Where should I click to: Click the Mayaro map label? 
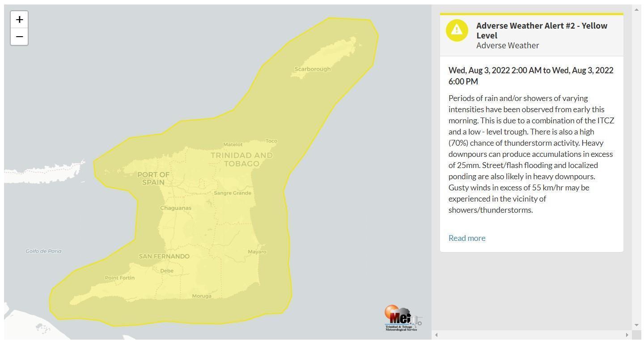coord(257,252)
